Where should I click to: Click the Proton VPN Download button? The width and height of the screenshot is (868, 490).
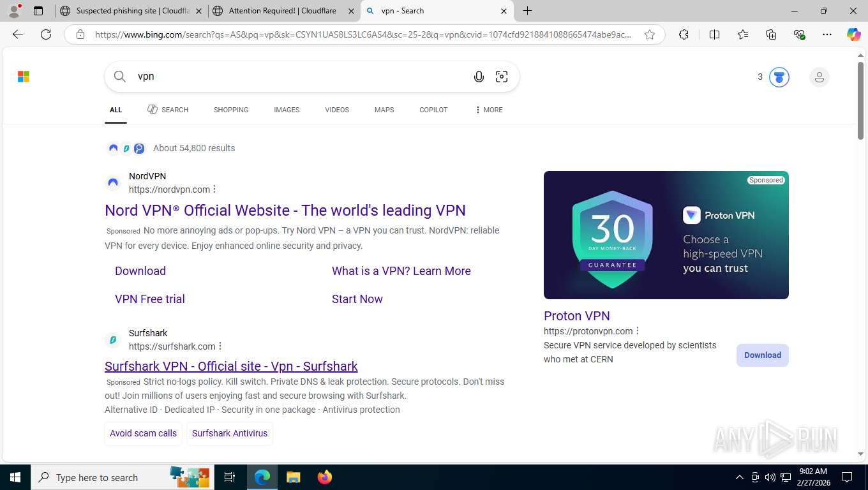(763, 355)
